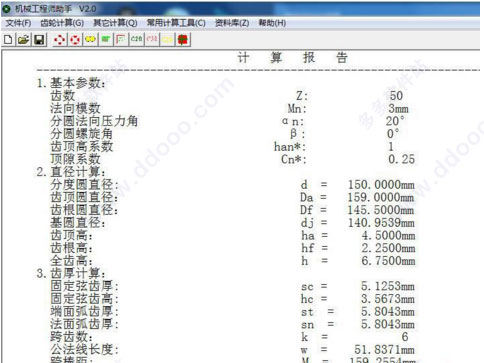Open the 资料库(Z) menu
This screenshot has height=363, width=484.
[232, 23]
